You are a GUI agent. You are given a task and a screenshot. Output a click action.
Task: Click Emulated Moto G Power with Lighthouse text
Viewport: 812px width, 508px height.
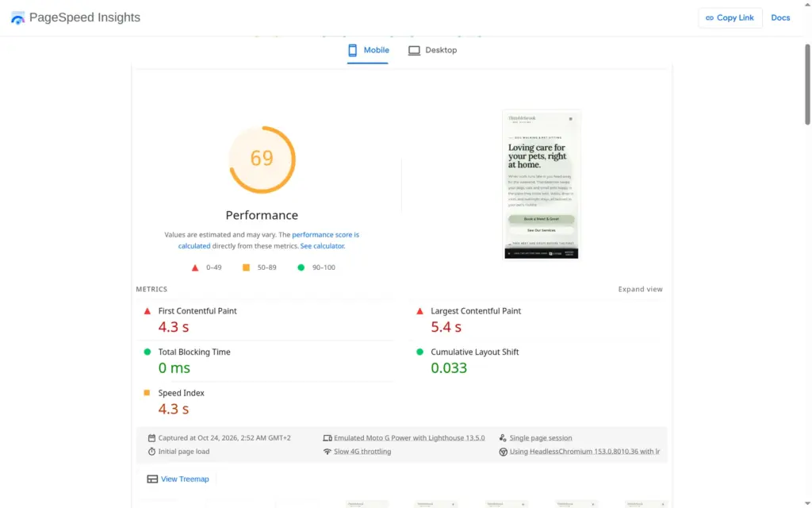coord(409,438)
